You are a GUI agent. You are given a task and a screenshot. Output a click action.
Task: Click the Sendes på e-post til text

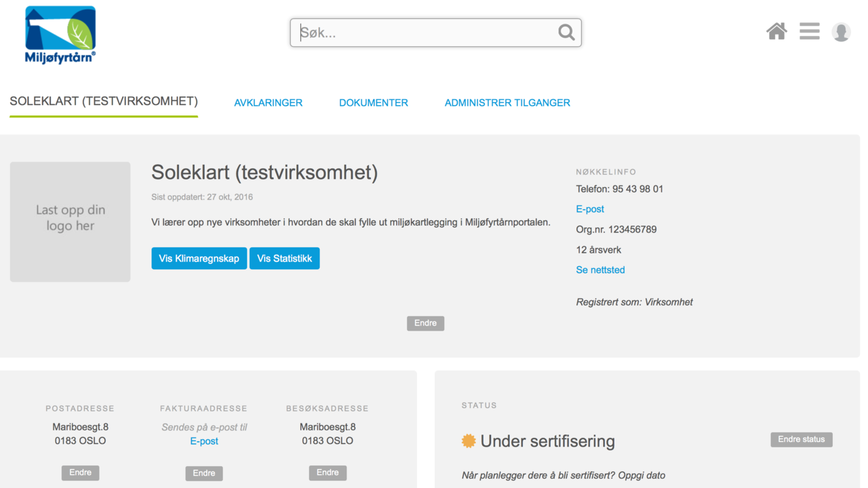[204, 428]
